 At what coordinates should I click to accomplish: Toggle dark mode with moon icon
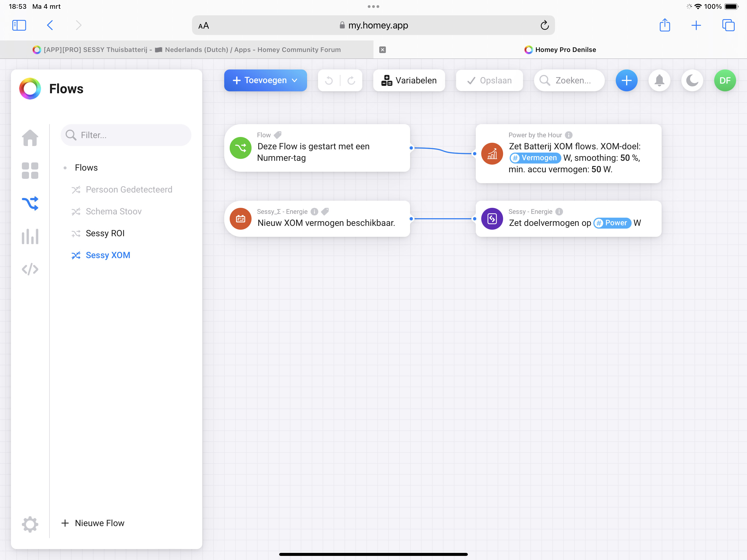tap(692, 80)
